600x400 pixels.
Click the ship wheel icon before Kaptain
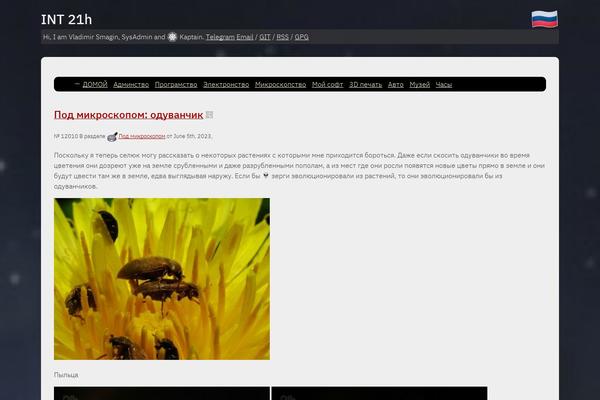[x=172, y=37]
